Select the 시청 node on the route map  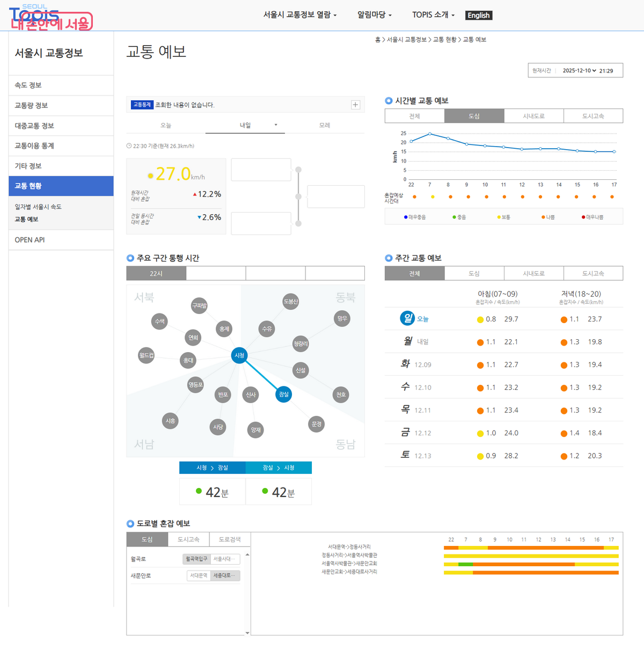(239, 355)
